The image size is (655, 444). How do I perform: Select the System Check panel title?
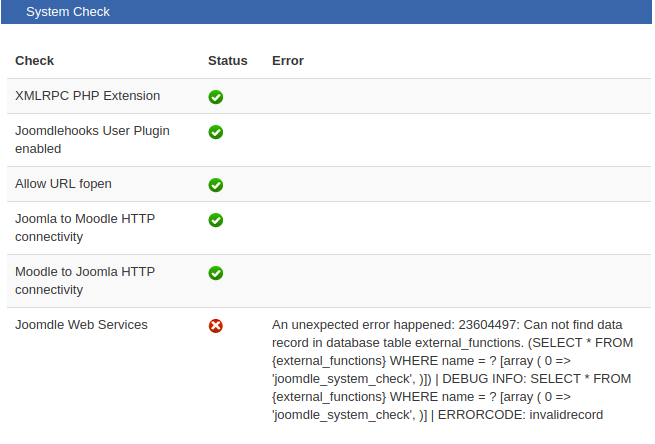[68, 12]
